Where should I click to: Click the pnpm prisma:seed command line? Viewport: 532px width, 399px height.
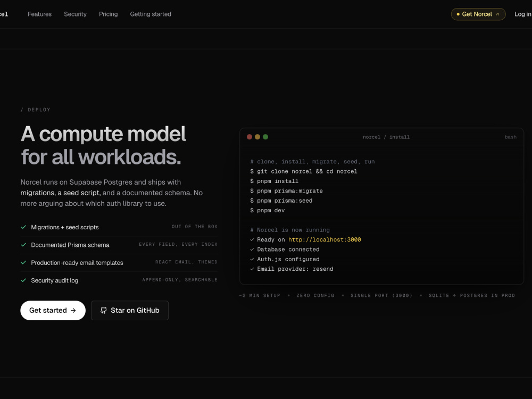point(281,201)
